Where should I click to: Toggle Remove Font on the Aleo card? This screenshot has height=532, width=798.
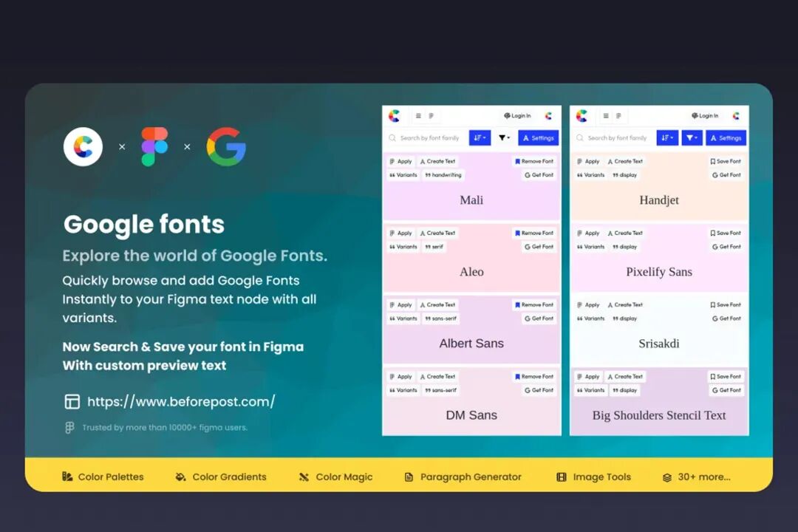click(534, 233)
